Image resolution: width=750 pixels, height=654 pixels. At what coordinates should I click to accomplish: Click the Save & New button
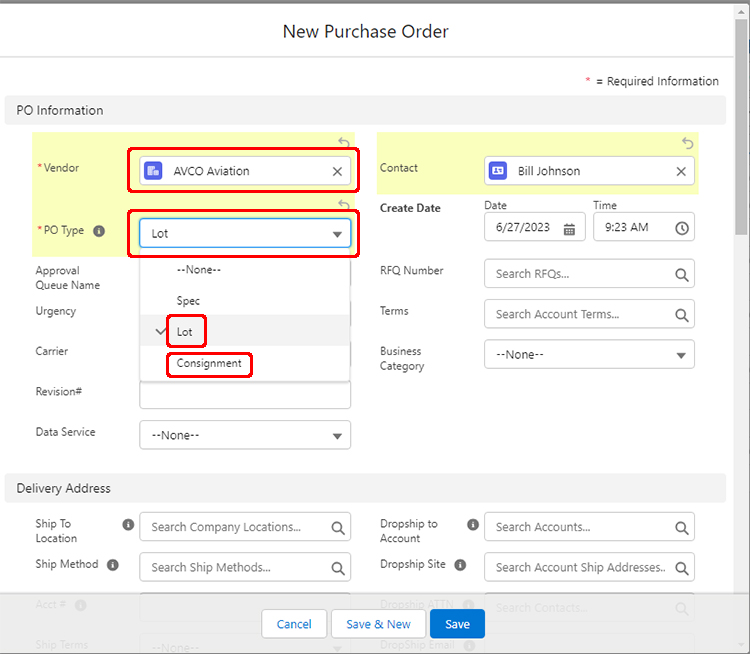378,624
